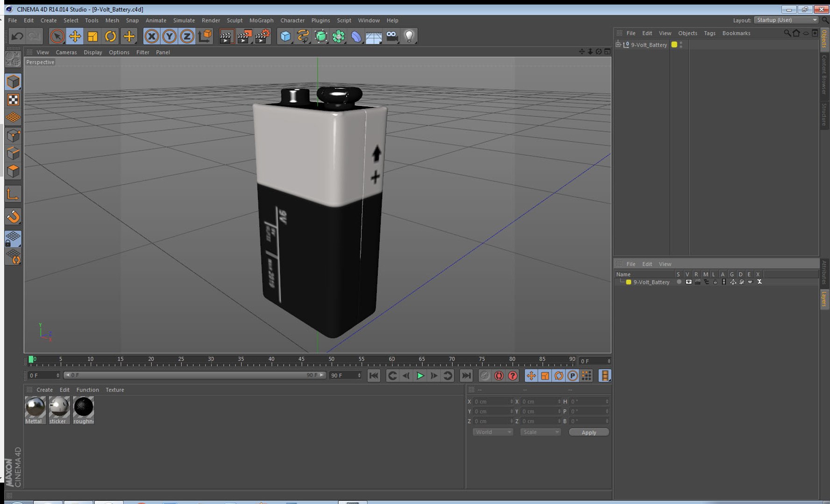
Task: Open the Deformer bend object icon
Action: [356, 36]
